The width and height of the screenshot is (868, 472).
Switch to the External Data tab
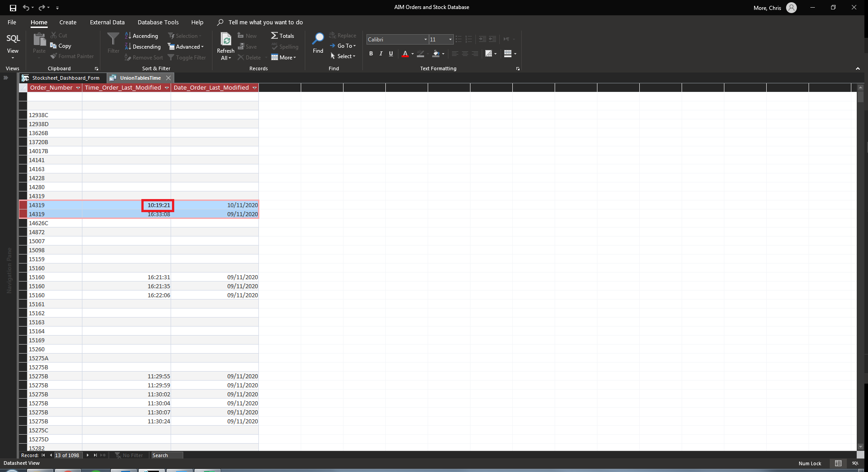point(107,22)
